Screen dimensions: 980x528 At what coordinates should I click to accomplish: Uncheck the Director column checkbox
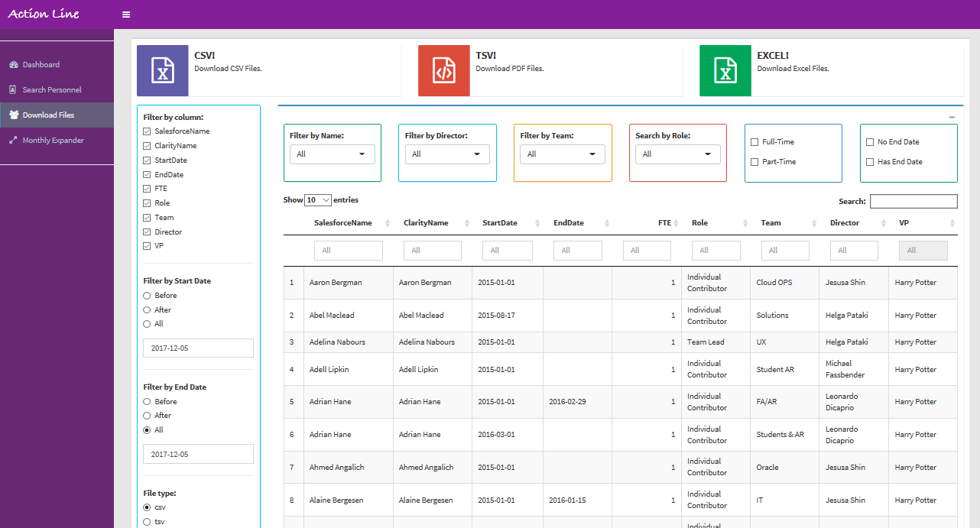pos(147,232)
